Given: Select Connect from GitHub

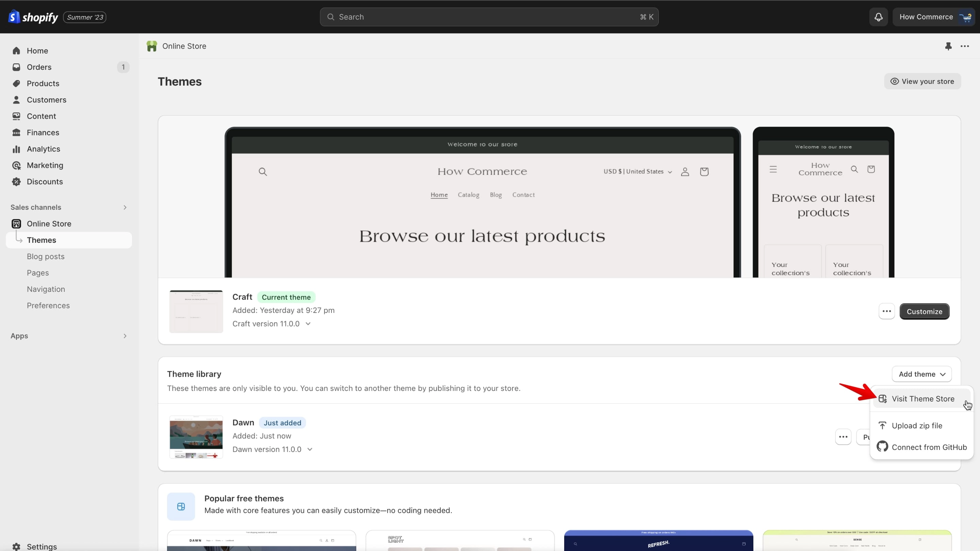Looking at the screenshot, I should tap(921, 447).
